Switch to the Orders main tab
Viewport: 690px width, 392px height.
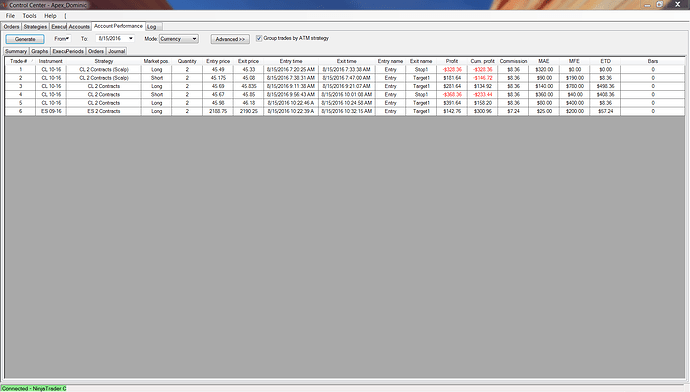pyautogui.click(x=11, y=27)
